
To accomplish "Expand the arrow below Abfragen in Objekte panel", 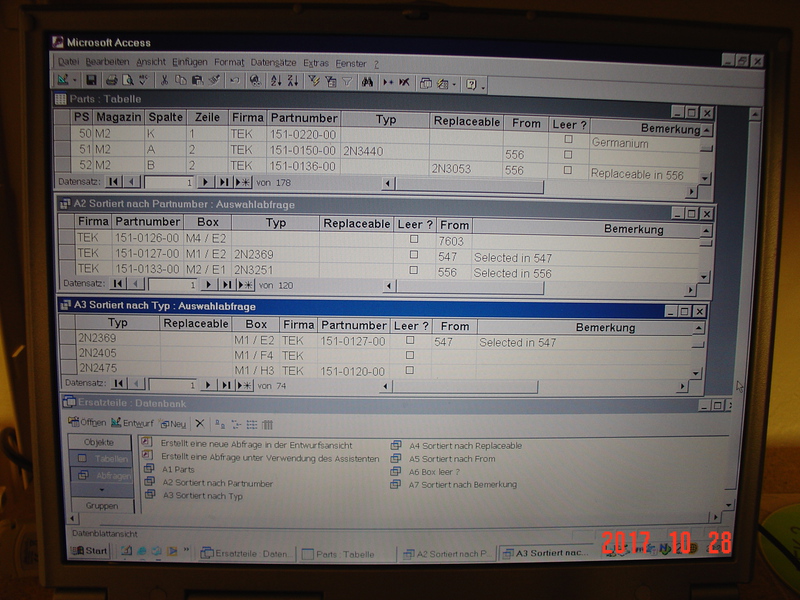I will coord(99,491).
